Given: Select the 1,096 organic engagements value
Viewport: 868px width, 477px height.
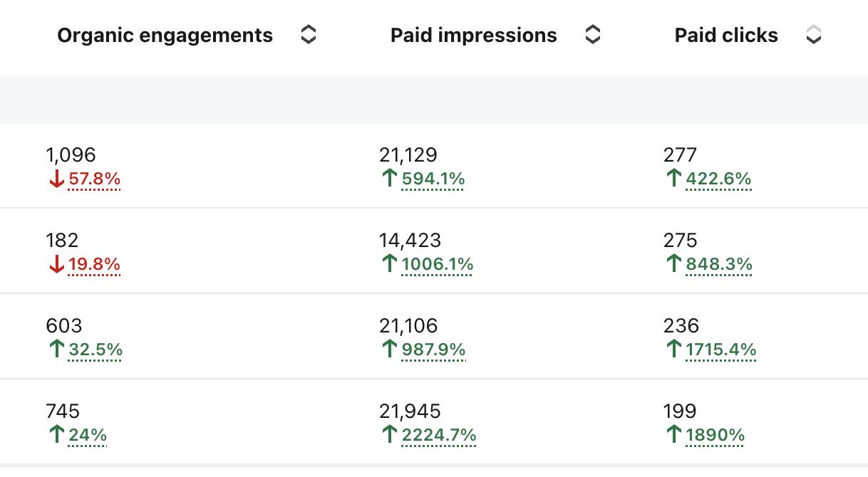Looking at the screenshot, I should [71, 155].
